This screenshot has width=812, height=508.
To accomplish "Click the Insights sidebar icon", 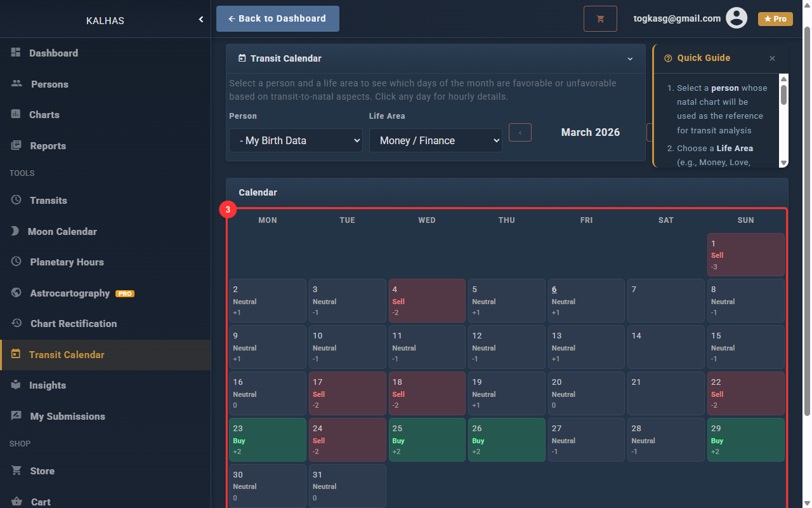I will coord(16,385).
